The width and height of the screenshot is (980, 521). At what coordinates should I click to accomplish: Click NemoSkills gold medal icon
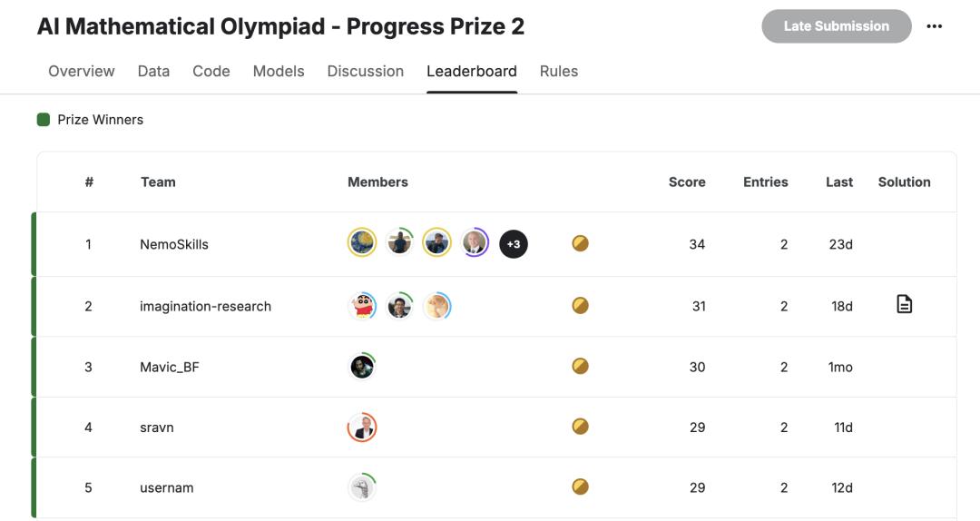pos(581,243)
